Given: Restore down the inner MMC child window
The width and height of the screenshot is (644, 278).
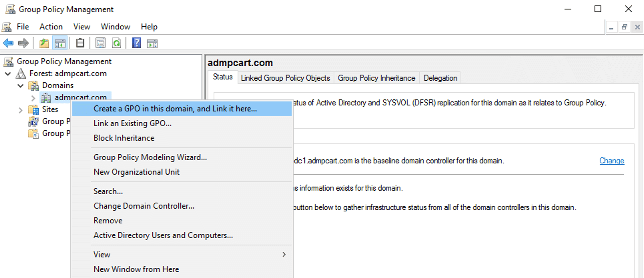Looking at the screenshot, I should pos(624,27).
